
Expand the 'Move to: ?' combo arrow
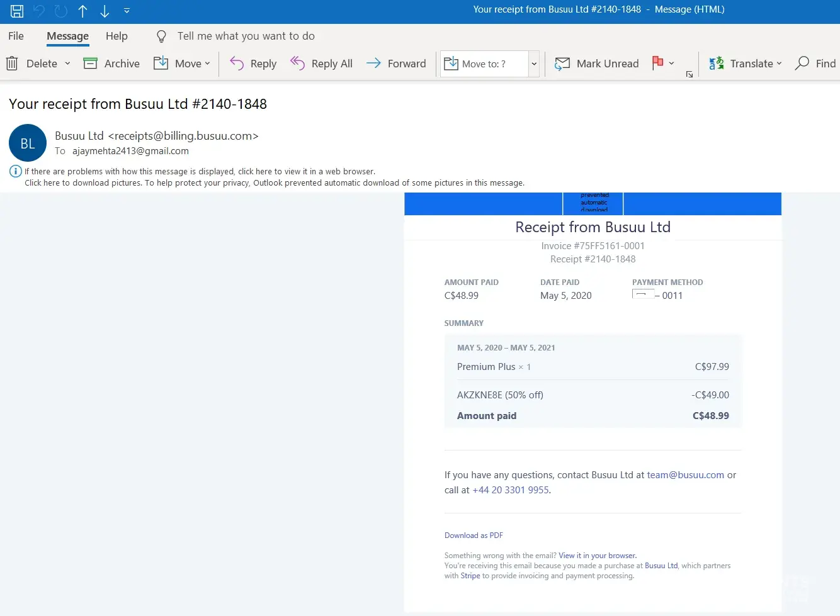(x=534, y=64)
